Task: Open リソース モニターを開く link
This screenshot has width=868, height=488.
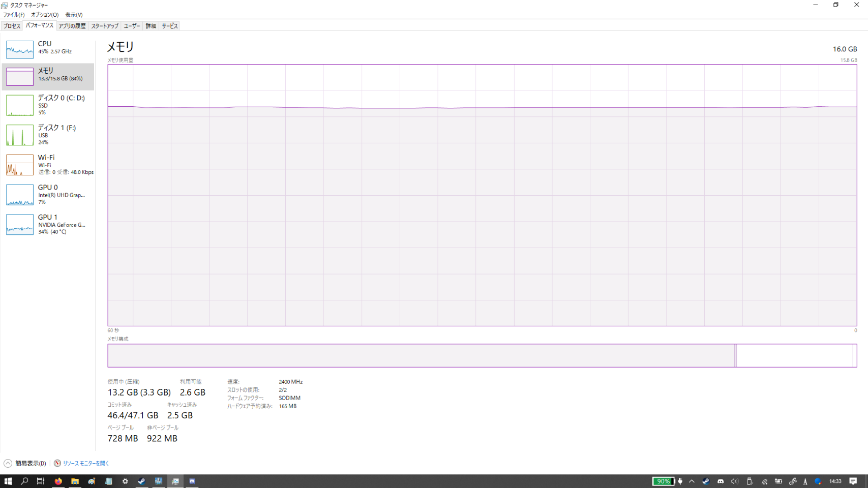Action: 86,463
